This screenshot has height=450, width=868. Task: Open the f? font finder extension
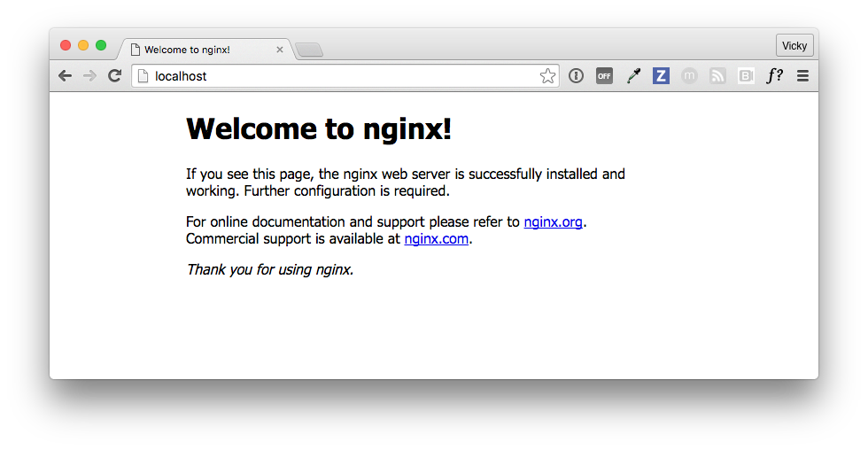point(774,76)
